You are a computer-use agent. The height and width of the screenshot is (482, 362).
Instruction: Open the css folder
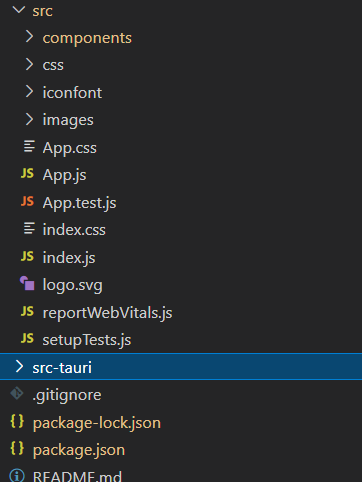[x=53, y=65]
